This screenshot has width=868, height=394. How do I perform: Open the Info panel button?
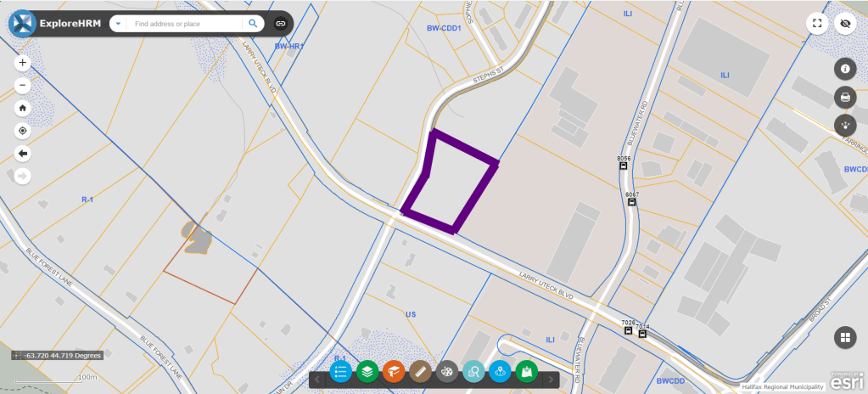[x=845, y=69]
